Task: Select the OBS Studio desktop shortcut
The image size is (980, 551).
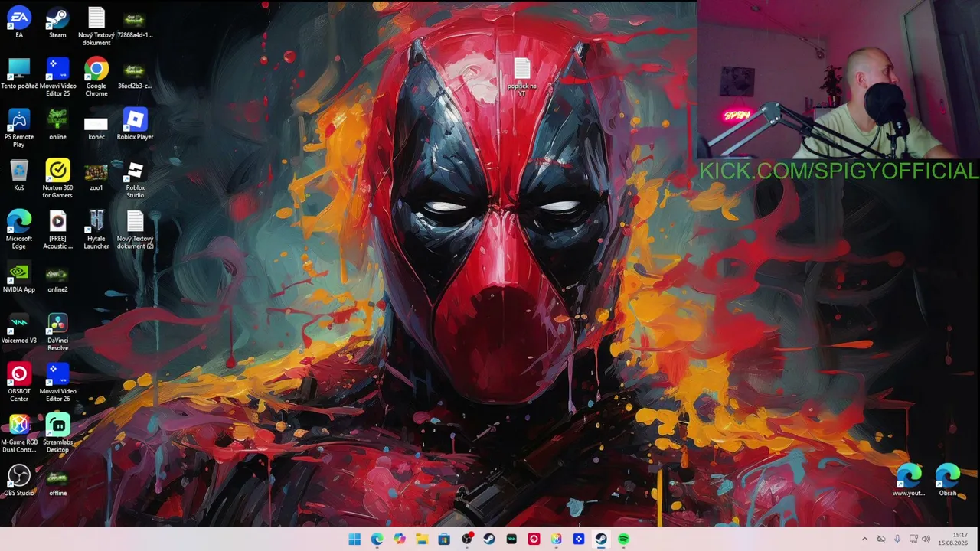Action: pos(19,481)
